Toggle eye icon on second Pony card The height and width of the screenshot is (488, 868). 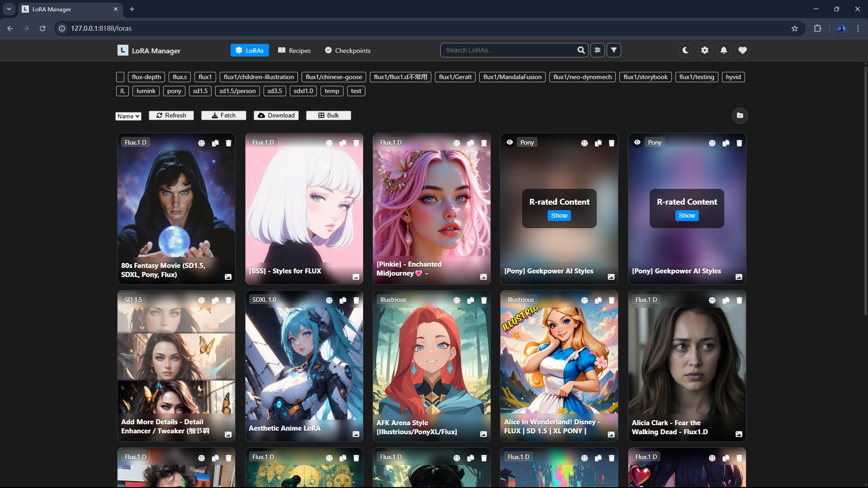[637, 142]
